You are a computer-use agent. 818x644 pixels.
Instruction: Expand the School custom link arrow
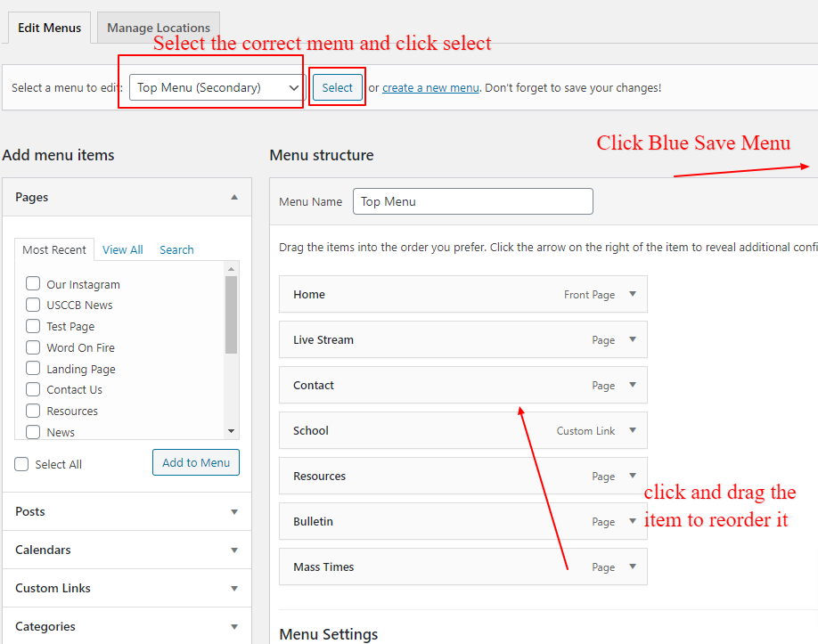click(x=633, y=430)
